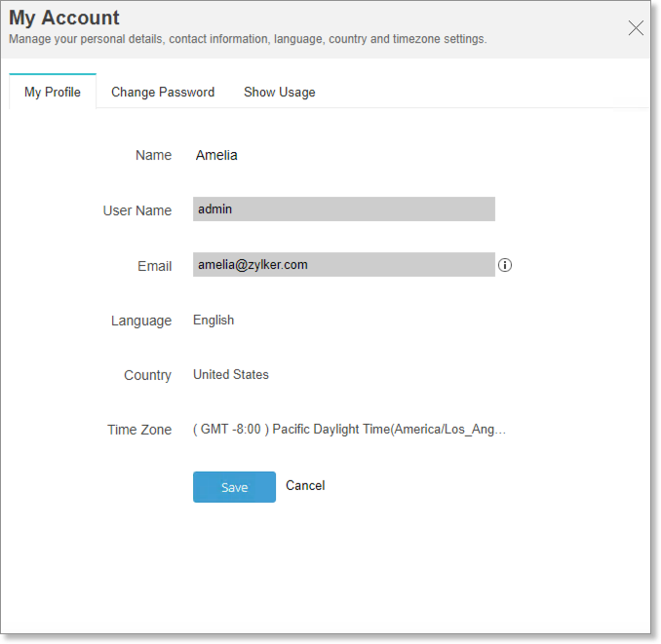Click the Time Zone label
The width and height of the screenshot is (661, 644).
pyautogui.click(x=138, y=430)
